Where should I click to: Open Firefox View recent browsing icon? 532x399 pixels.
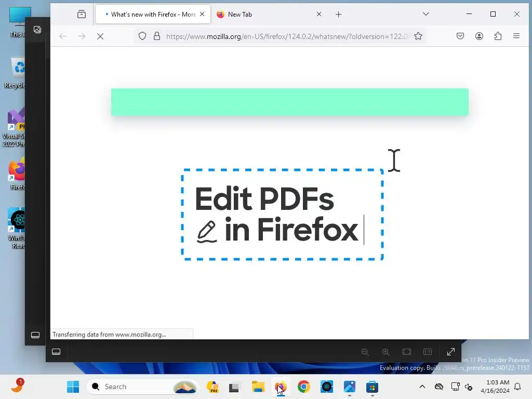pyautogui.click(x=82, y=14)
